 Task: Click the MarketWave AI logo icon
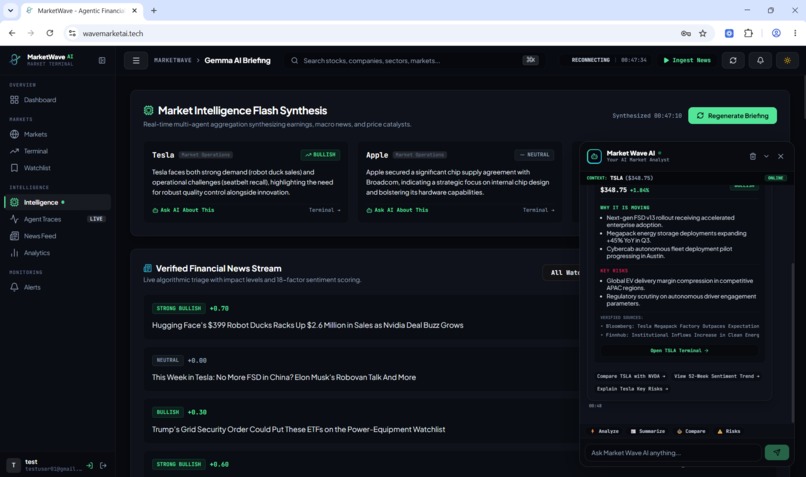click(x=15, y=60)
